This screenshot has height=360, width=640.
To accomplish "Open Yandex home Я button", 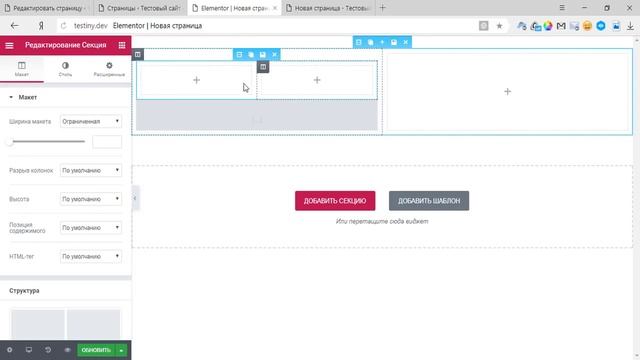I will (41, 26).
